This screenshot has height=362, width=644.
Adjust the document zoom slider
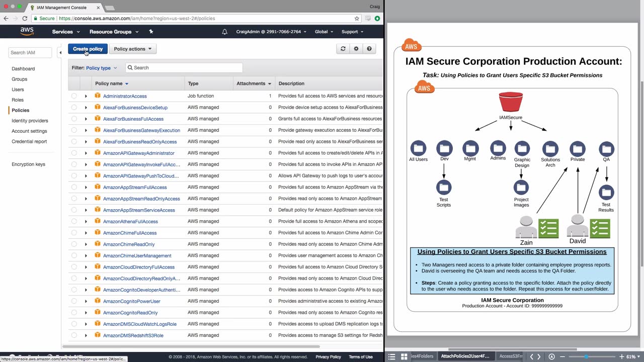[586, 356]
